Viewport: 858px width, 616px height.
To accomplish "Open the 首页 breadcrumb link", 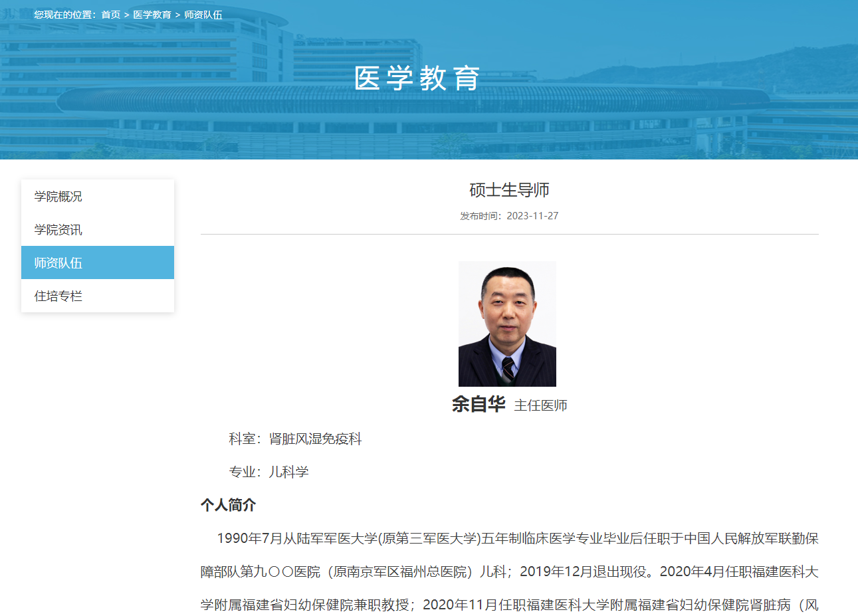I will coord(110,15).
